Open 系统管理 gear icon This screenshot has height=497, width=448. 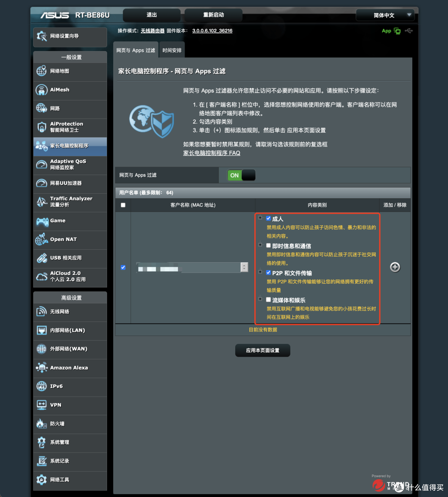coord(41,443)
